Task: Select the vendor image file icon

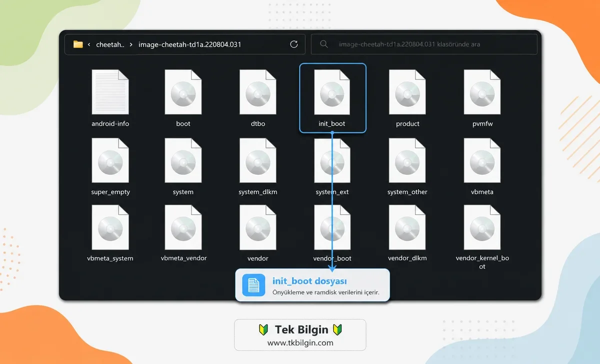Action: coord(258,227)
